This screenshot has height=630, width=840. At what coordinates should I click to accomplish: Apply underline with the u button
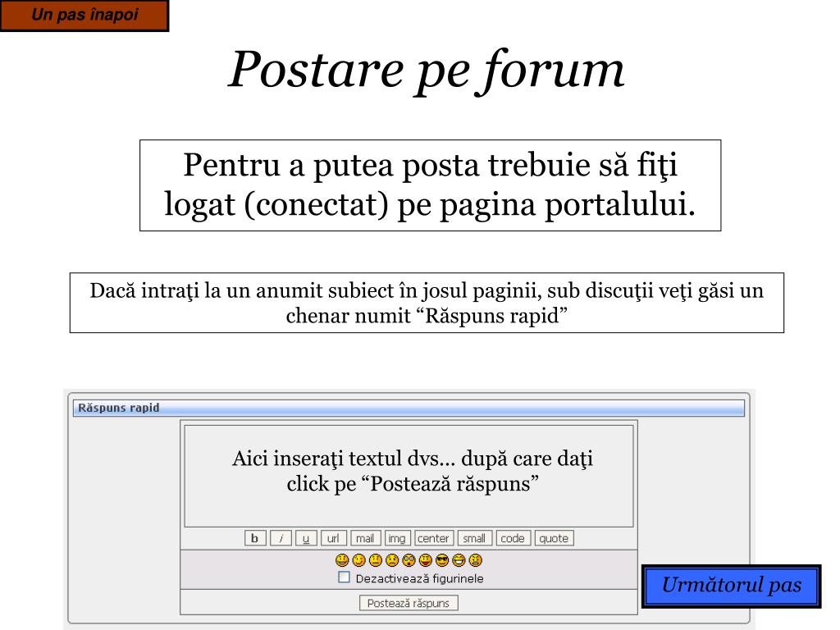point(306,538)
